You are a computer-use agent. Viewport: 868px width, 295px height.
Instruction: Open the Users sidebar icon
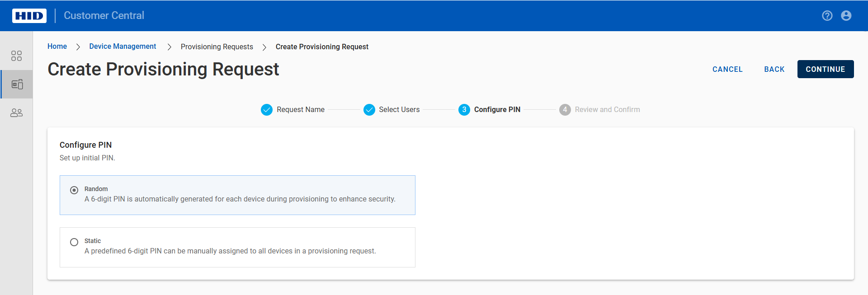[16, 113]
